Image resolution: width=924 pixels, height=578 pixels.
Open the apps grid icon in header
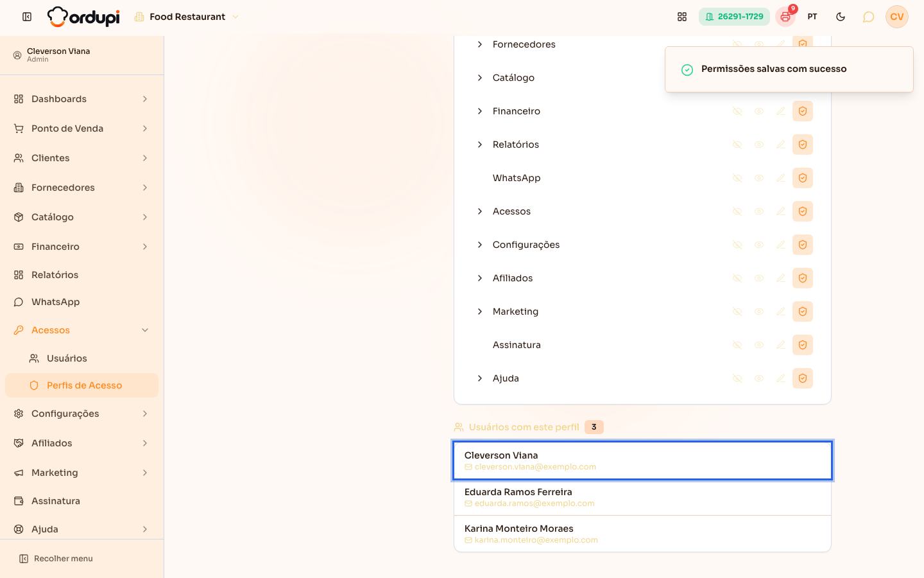pyautogui.click(x=682, y=17)
